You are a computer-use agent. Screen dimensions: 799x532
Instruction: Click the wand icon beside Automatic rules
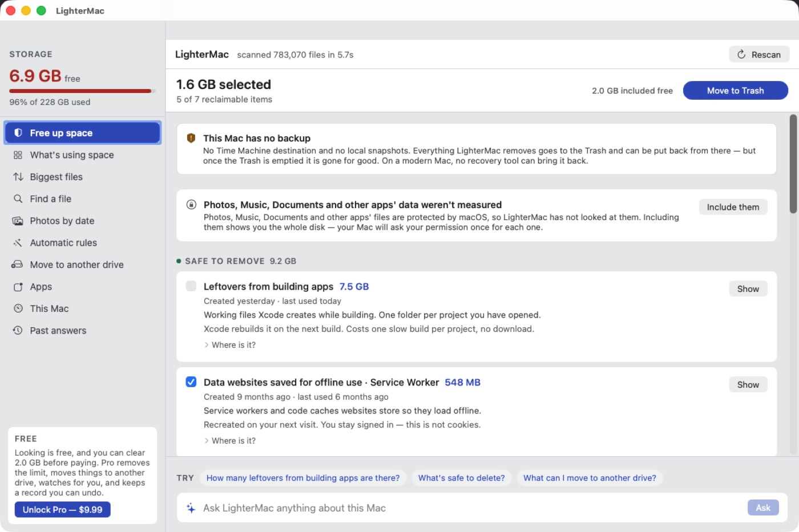(x=18, y=243)
